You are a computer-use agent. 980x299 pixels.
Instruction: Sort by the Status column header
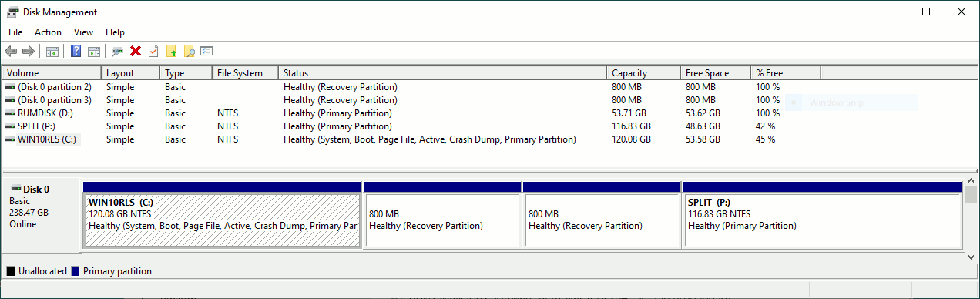tap(443, 73)
